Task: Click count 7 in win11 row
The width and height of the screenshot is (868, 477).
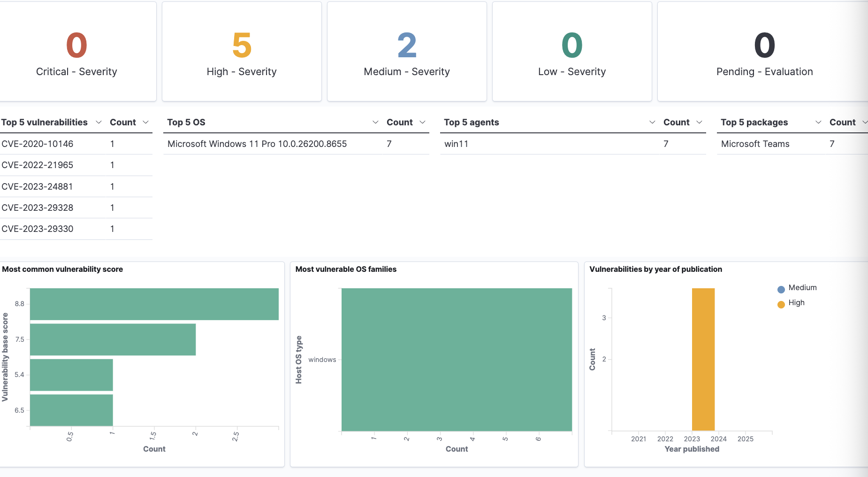Action: [x=666, y=144]
